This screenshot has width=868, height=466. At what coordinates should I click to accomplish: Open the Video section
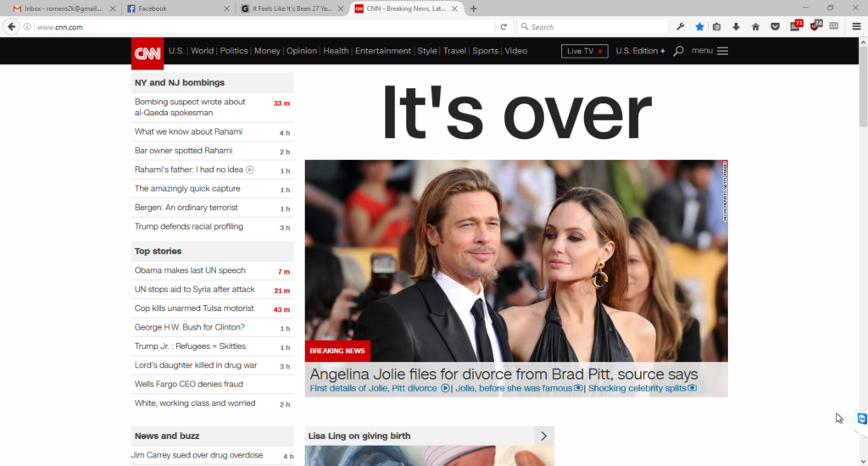(x=516, y=51)
